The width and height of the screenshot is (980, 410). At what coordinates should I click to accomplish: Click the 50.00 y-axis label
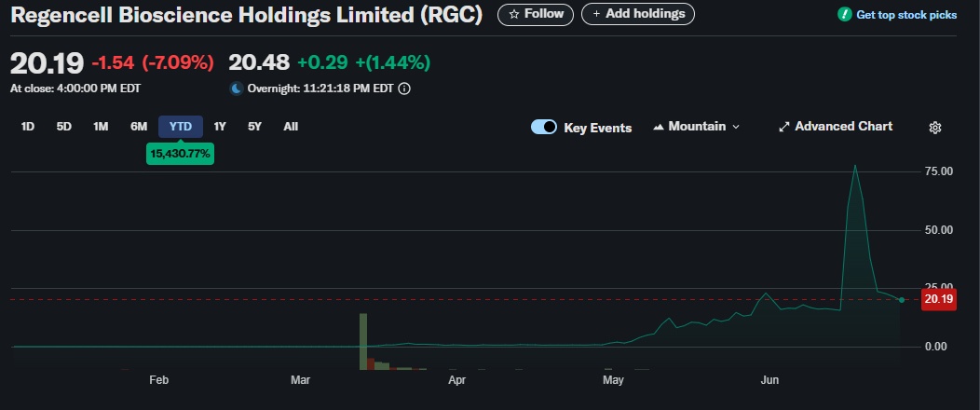[939, 230]
